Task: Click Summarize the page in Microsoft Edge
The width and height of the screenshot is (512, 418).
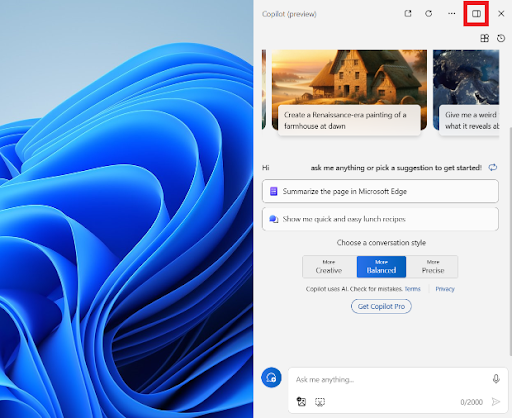Action: coord(380,191)
